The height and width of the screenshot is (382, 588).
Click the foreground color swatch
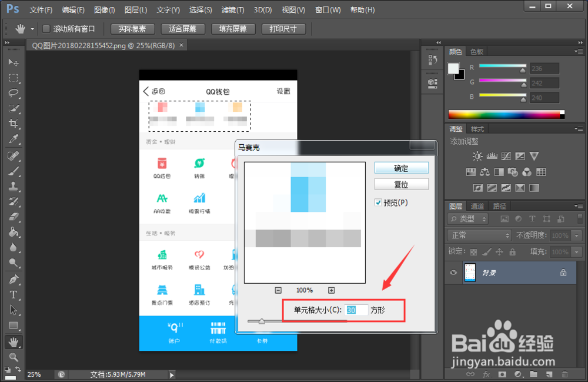click(x=453, y=69)
